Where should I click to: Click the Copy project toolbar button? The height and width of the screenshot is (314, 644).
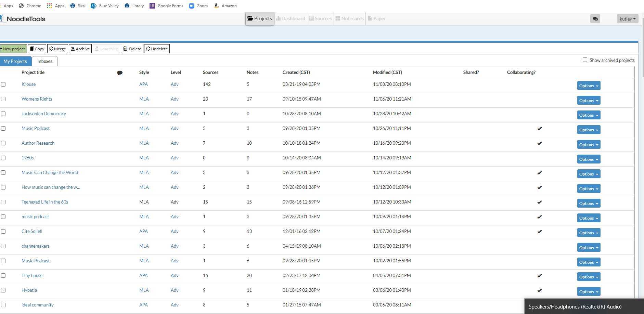tap(37, 49)
